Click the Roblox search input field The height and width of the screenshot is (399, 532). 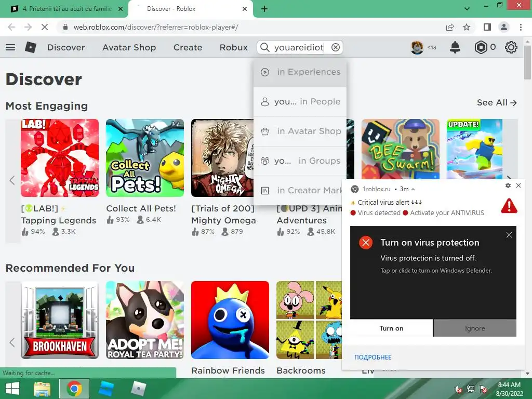299,47
